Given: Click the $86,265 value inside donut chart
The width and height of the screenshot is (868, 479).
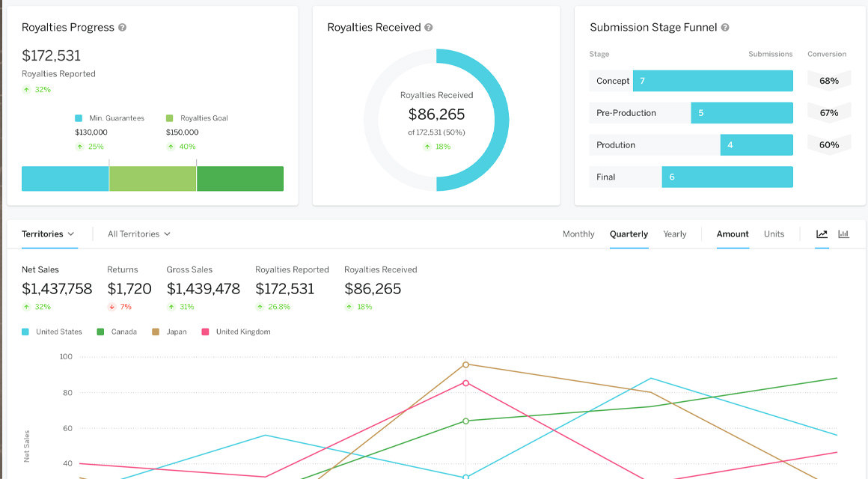Looking at the screenshot, I should [436, 114].
